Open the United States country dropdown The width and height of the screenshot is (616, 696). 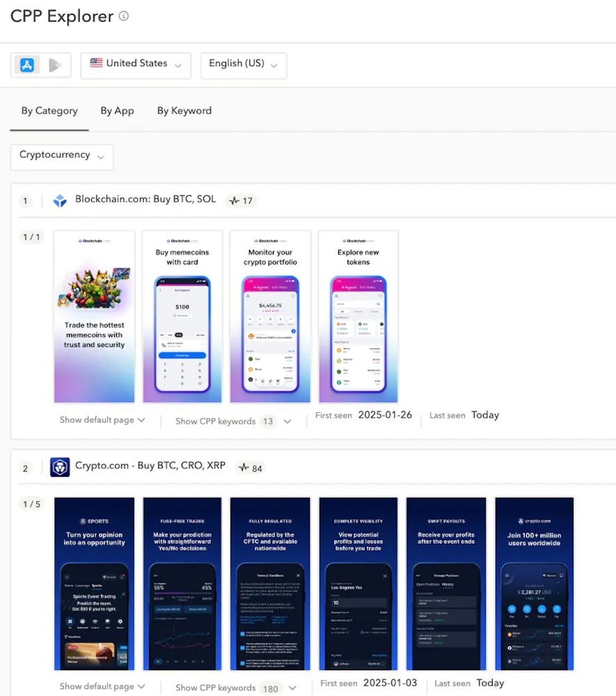[x=136, y=65]
